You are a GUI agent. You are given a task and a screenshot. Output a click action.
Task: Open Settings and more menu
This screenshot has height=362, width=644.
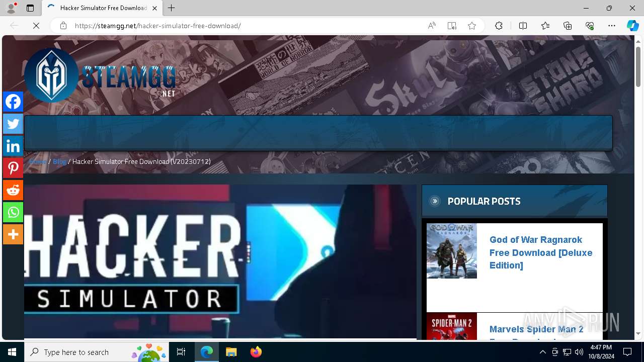tap(612, 26)
